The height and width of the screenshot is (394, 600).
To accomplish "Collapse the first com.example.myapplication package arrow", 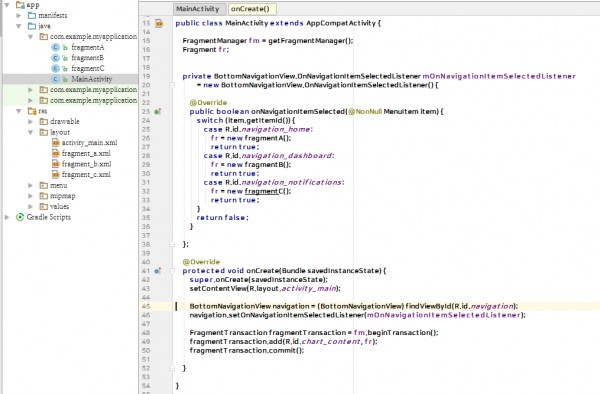I will click(30, 37).
